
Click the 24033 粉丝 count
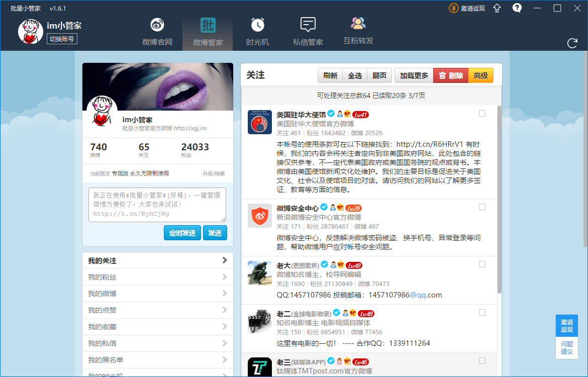195,150
